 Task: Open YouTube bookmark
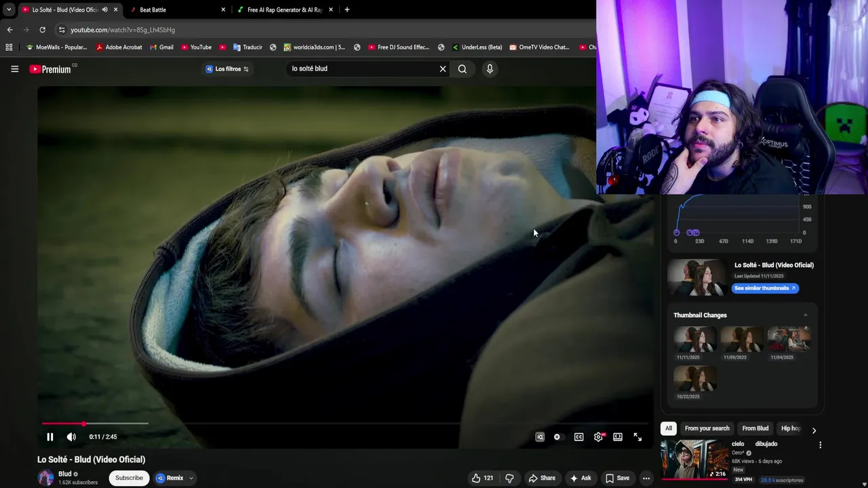196,47
